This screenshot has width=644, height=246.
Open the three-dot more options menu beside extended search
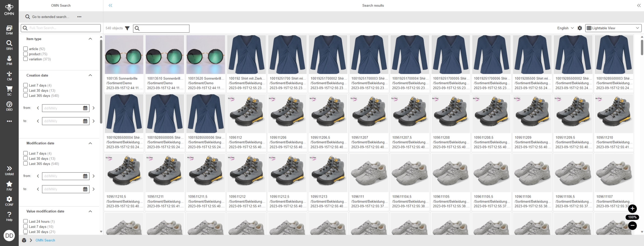pyautogui.click(x=79, y=17)
